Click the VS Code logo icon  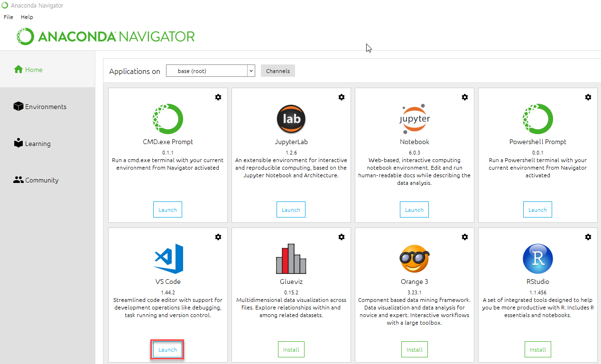[x=168, y=259]
